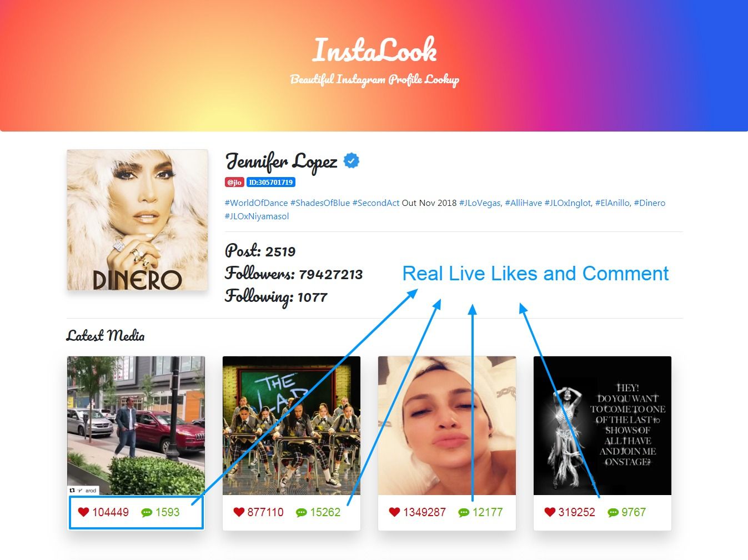Viewport: 748px width, 560px height.
Task: Open the #WorldOfDance hashtag link
Action: coord(256,203)
